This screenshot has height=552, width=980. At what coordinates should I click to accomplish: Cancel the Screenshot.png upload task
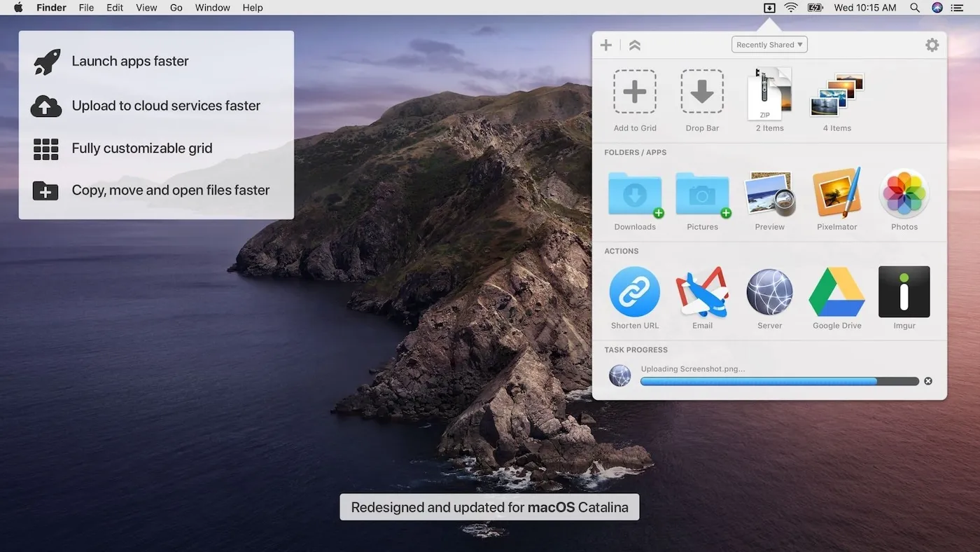pyautogui.click(x=928, y=381)
